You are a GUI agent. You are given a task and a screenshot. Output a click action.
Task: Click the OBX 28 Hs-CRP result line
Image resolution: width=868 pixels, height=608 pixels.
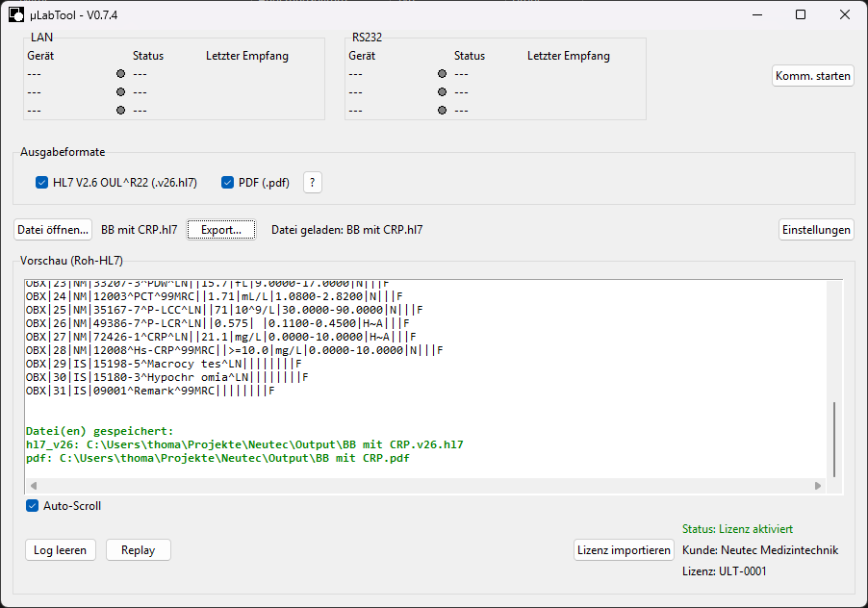[x=234, y=350]
